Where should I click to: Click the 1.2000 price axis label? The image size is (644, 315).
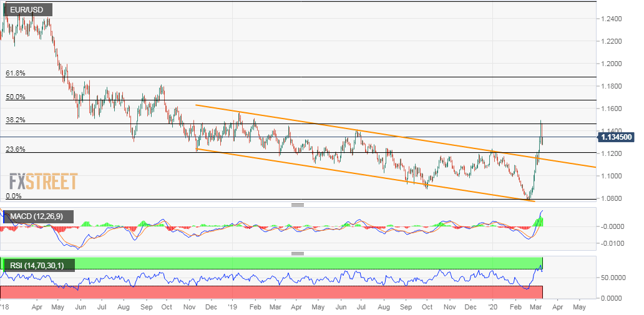(610, 64)
